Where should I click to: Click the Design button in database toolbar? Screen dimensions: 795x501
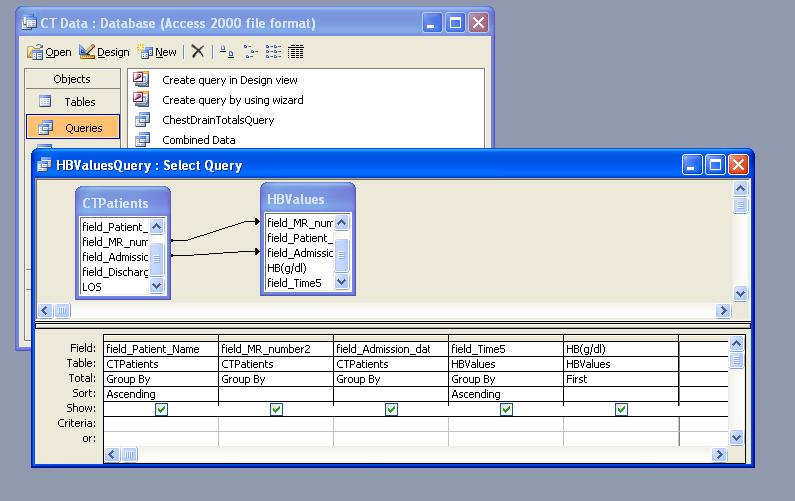point(104,52)
